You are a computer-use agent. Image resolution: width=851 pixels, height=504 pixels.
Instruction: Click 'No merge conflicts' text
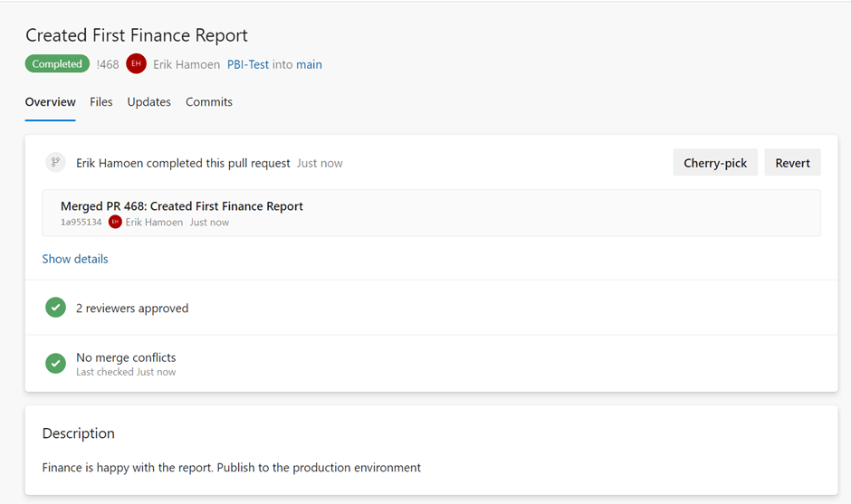coord(126,357)
